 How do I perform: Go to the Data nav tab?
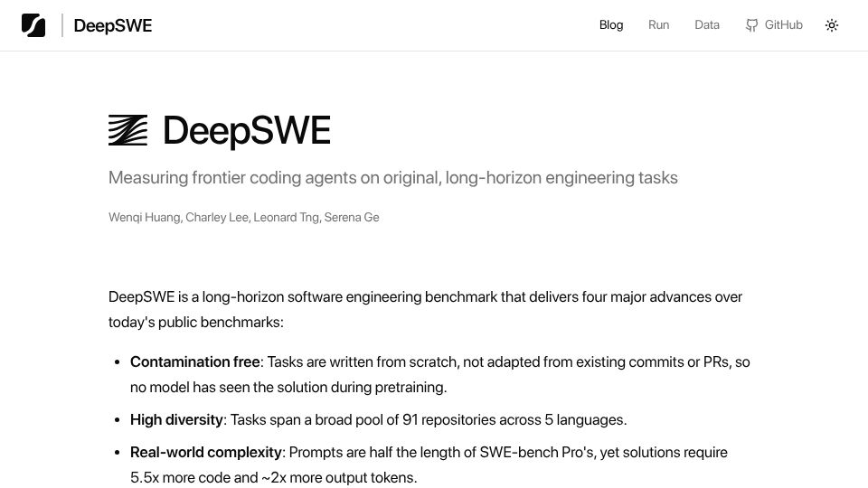(x=707, y=25)
